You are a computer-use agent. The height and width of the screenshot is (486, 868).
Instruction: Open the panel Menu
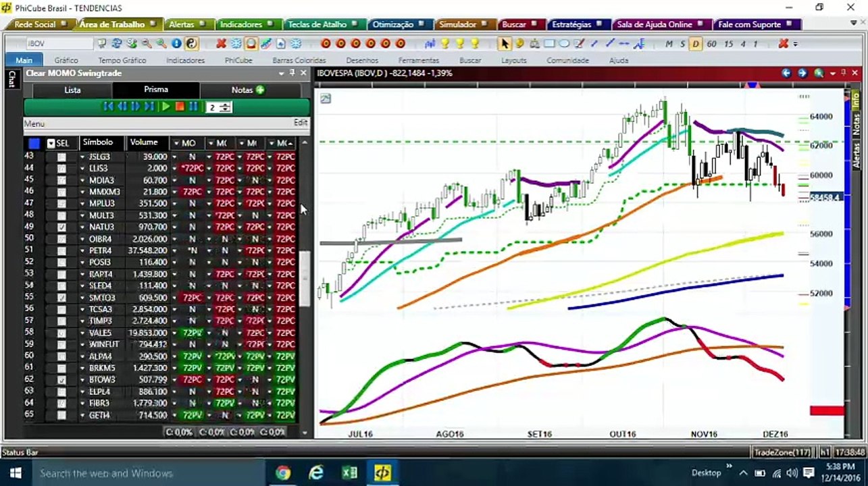point(34,124)
